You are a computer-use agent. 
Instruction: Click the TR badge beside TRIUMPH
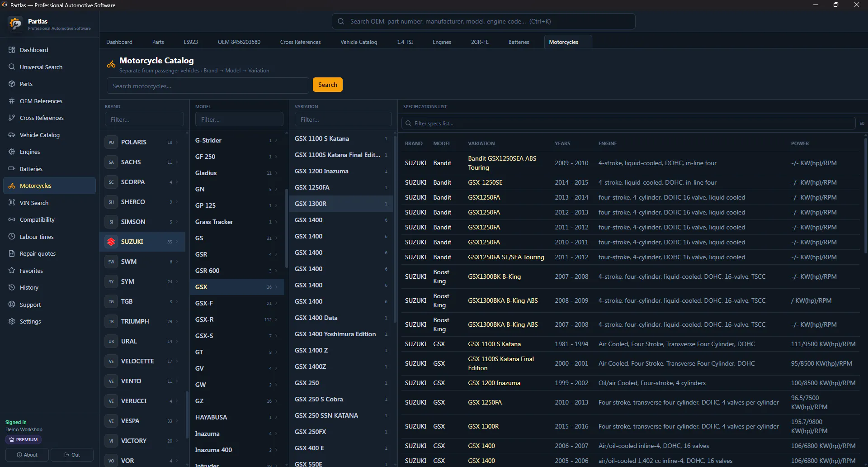pyautogui.click(x=111, y=321)
